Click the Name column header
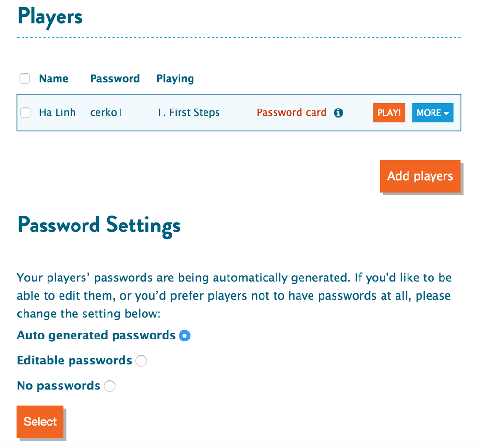The width and height of the screenshot is (480, 448). [x=54, y=79]
